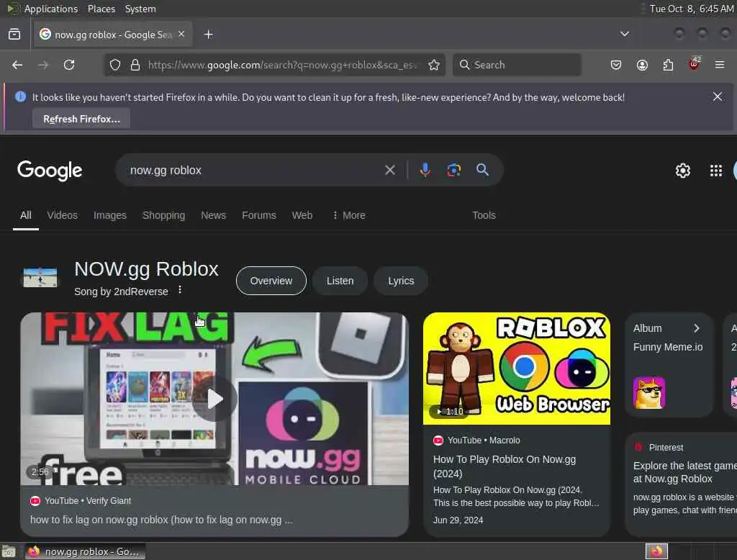The image size is (737, 560).
Task: Click the uBlock extension icon
Action: pos(694,64)
